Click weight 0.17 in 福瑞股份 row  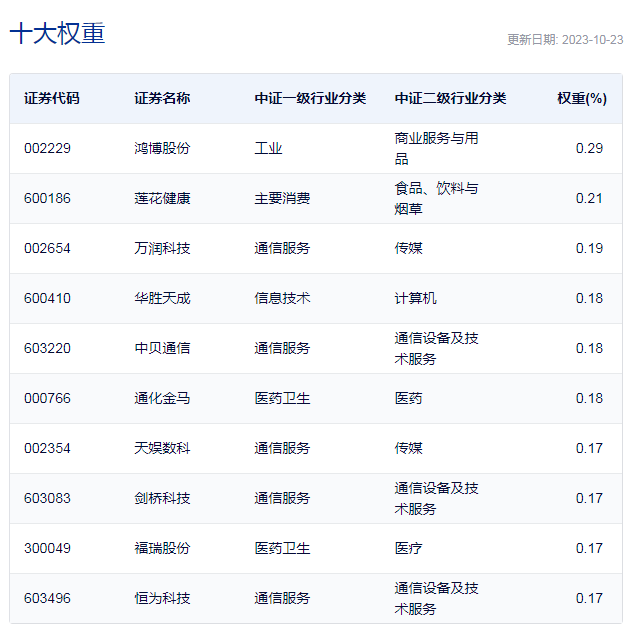(589, 548)
